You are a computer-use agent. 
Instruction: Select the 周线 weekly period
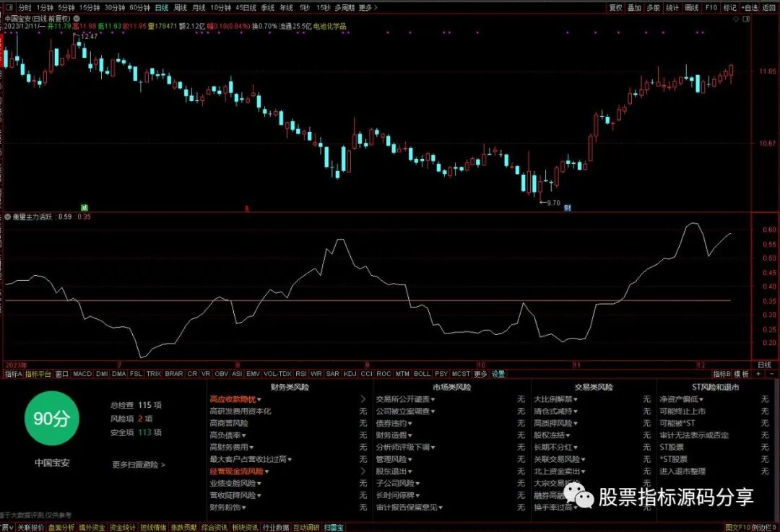point(180,7)
